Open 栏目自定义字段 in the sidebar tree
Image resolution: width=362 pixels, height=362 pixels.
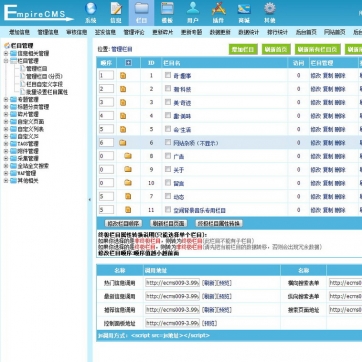[x=44, y=84]
